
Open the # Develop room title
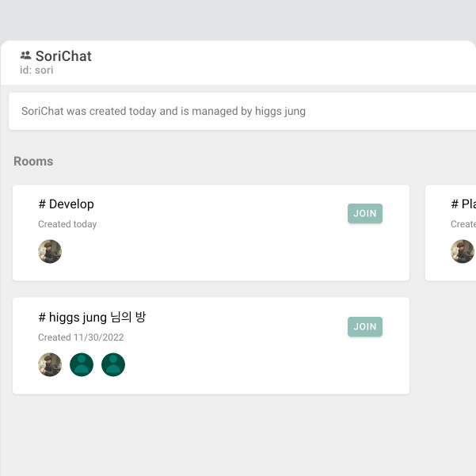pos(66,204)
